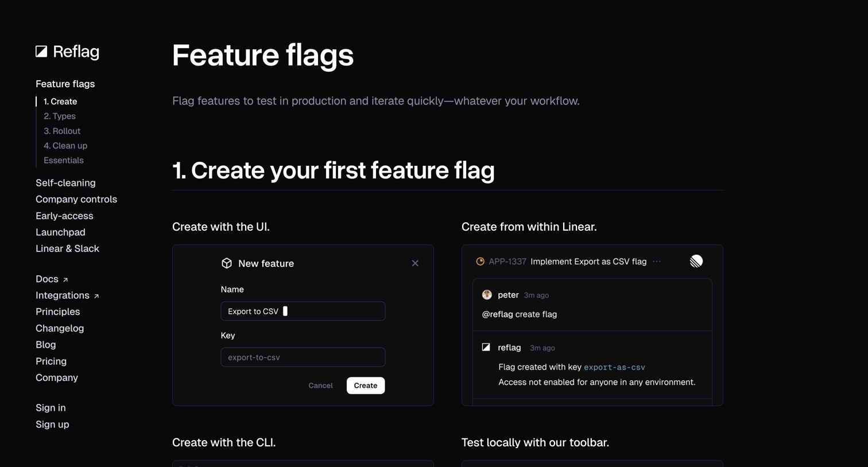Click the Create with the UI heading

pyautogui.click(x=221, y=227)
